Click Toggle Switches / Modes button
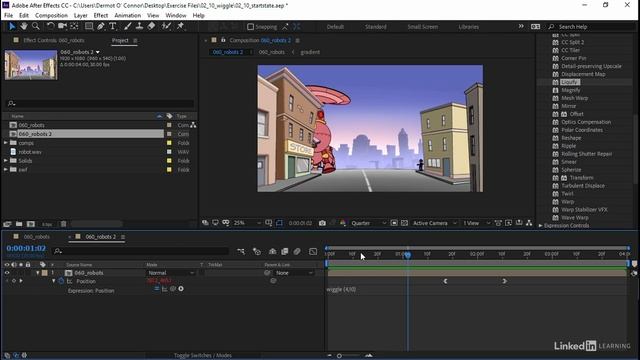Screen dimensions: 640x360 (203, 356)
